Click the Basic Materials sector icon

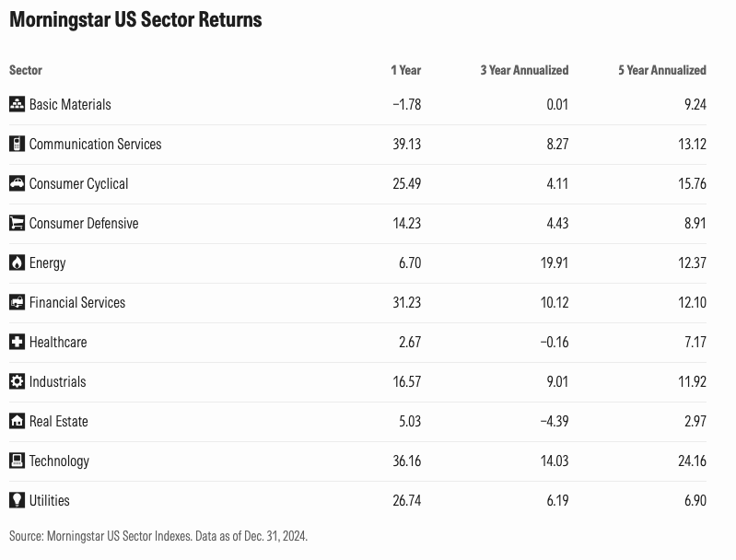click(x=17, y=104)
